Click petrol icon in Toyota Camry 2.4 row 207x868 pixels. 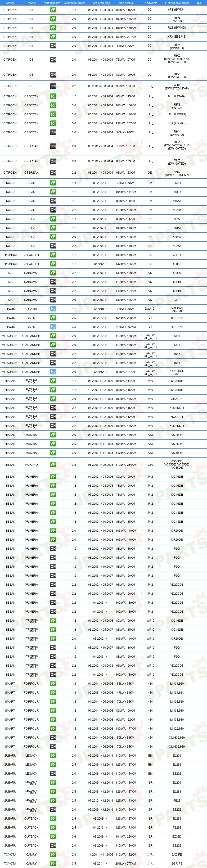click(53, 855)
